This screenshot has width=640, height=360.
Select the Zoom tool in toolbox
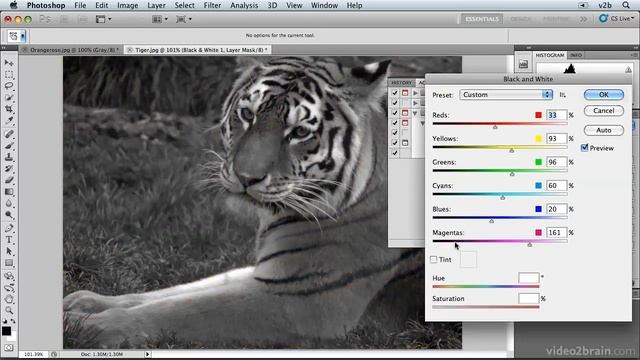click(x=9, y=311)
